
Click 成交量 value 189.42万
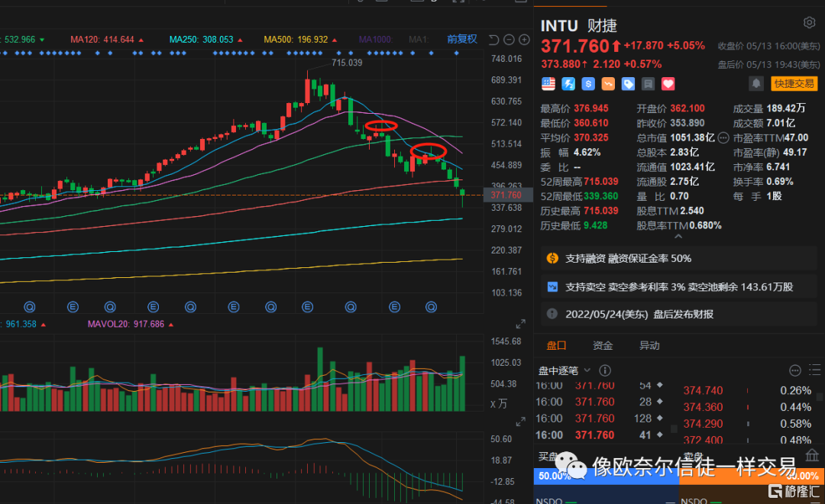click(x=786, y=108)
